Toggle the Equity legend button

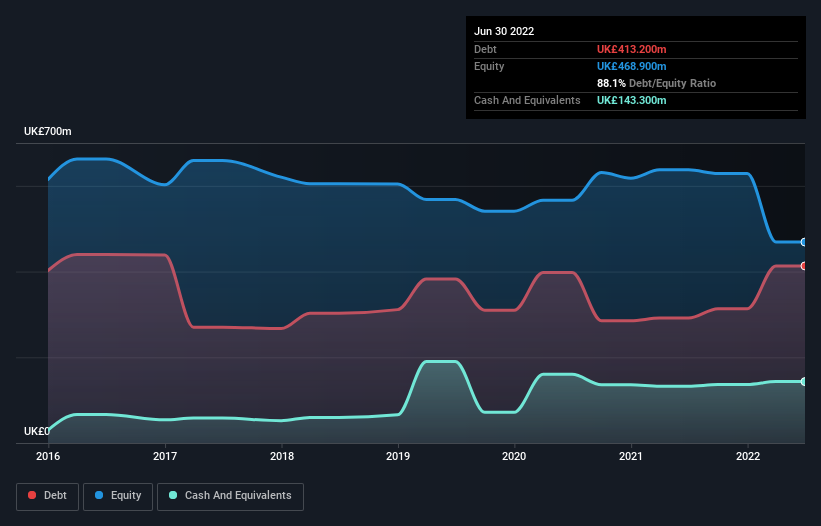click(x=118, y=496)
